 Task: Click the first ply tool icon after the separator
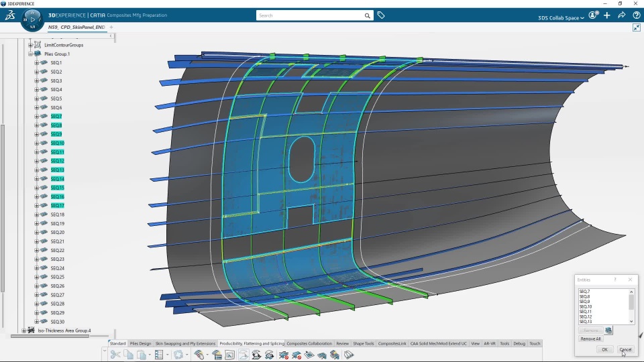199,355
